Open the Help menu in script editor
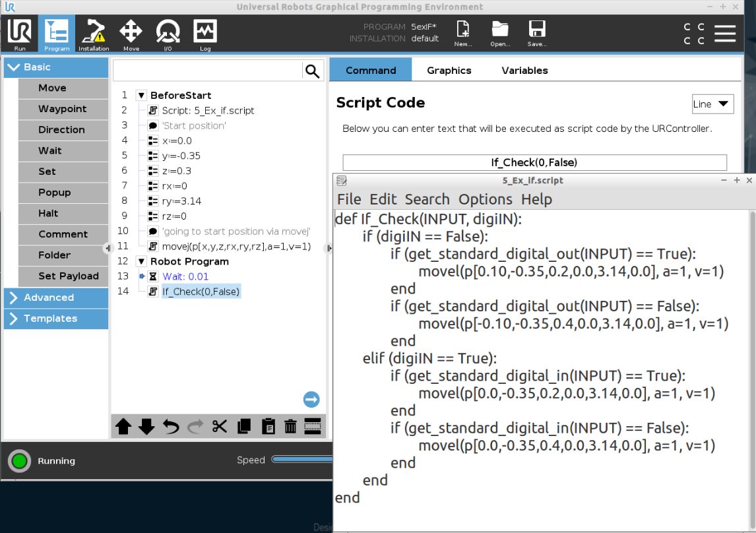Viewport: 756px width, 533px height. (536, 199)
